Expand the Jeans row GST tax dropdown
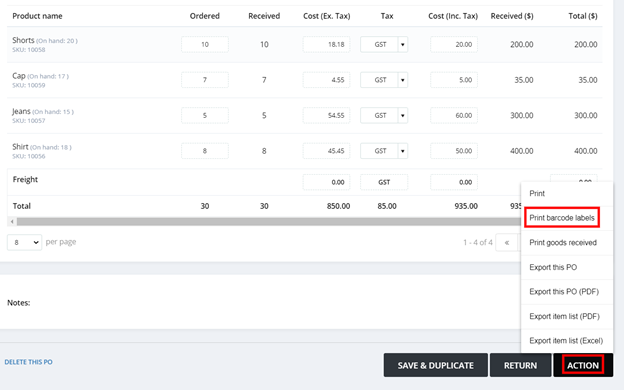The width and height of the screenshot is (624, 390). point(403,115)
